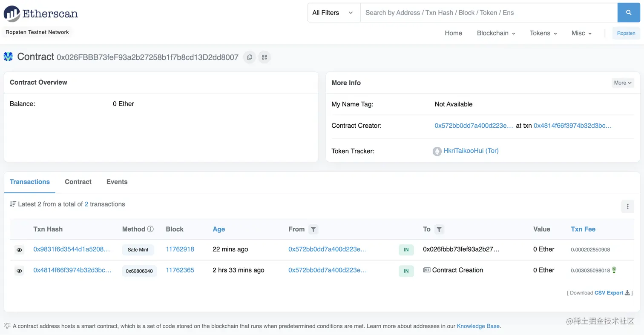Click the Contract Creation text in the To column
The width and height of the screenshot is (644, 335).
(457, 270)
